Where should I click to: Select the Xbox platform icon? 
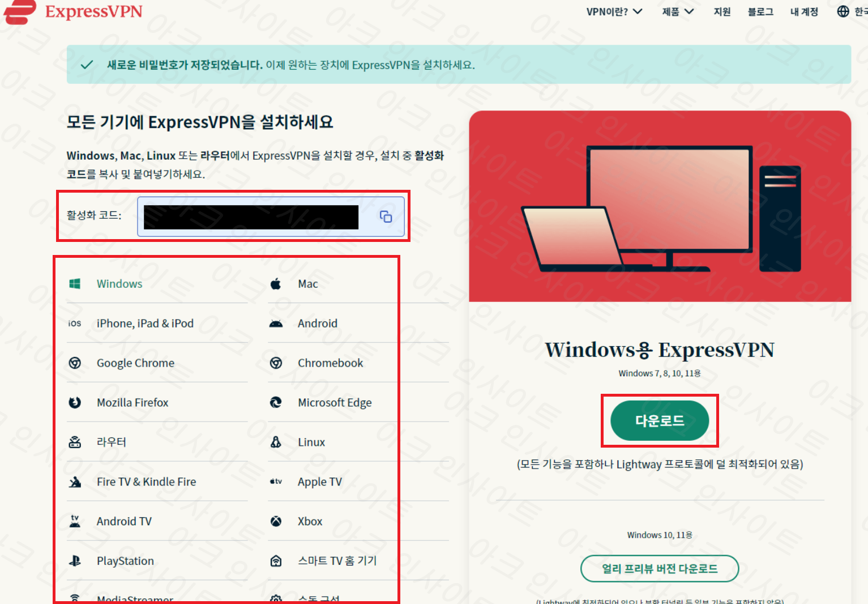point(276,521)
